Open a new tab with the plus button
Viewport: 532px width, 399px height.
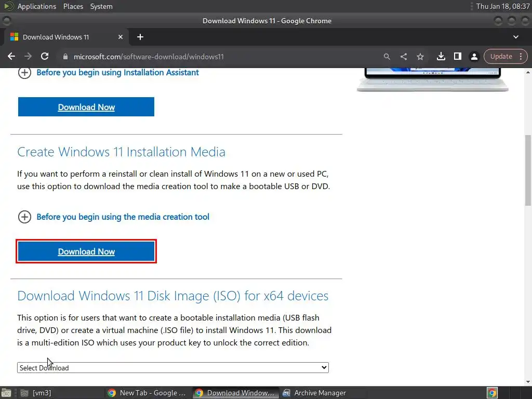140,37
